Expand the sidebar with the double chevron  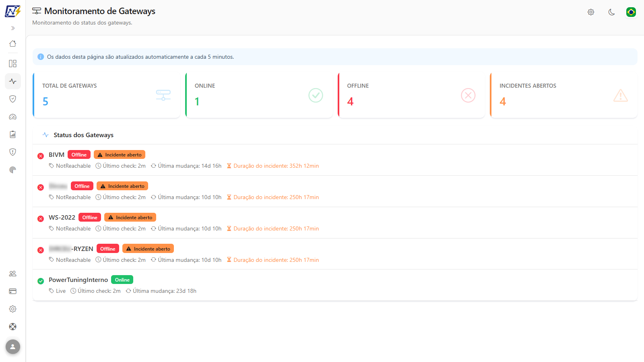(x=13, y=28)
